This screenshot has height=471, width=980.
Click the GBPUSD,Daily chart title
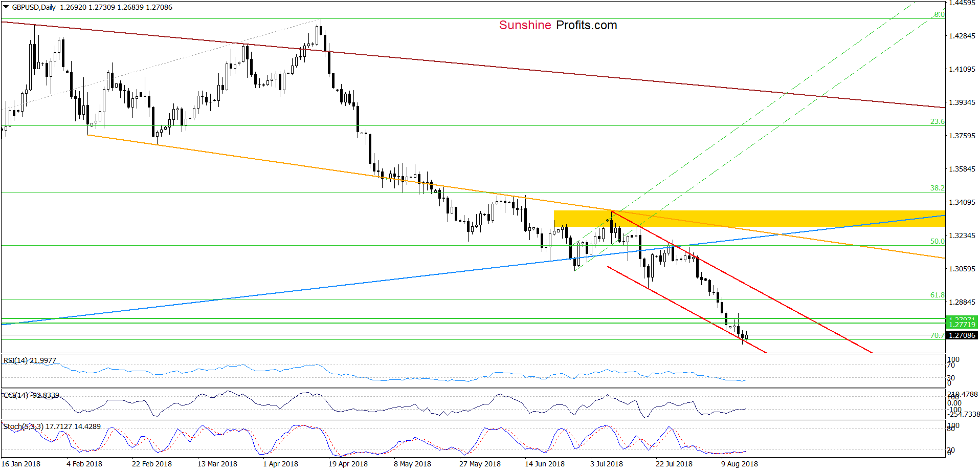tap(34, 7)
